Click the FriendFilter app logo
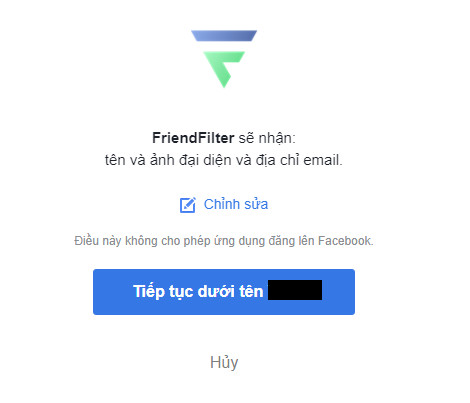The height and width of the screenshot is (403, 470). tap(224, 59)
